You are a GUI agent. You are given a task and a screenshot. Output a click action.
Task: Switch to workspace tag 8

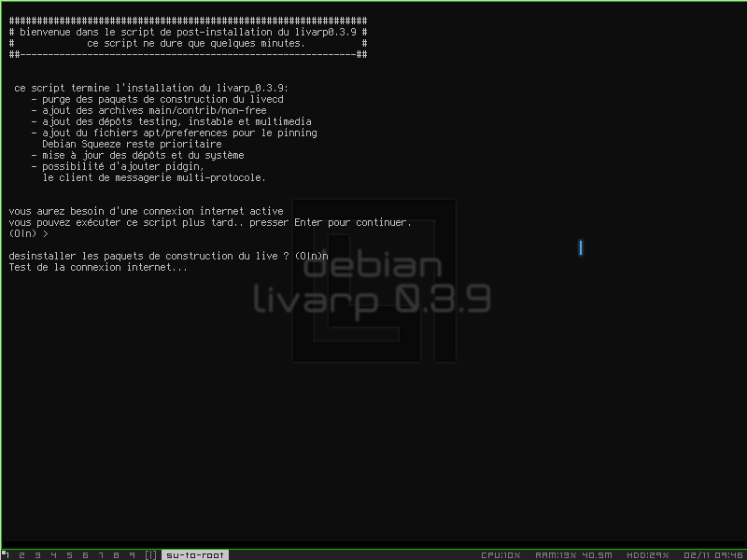116,555
